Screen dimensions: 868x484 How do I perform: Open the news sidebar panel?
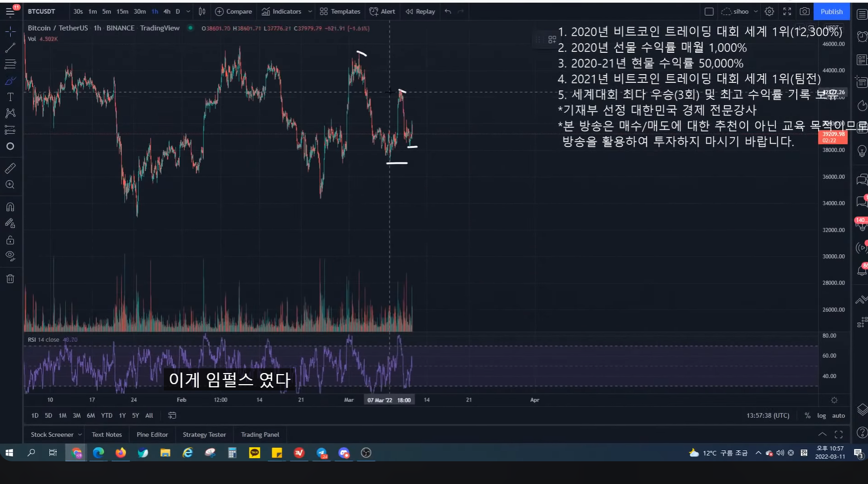click(862, 59)
